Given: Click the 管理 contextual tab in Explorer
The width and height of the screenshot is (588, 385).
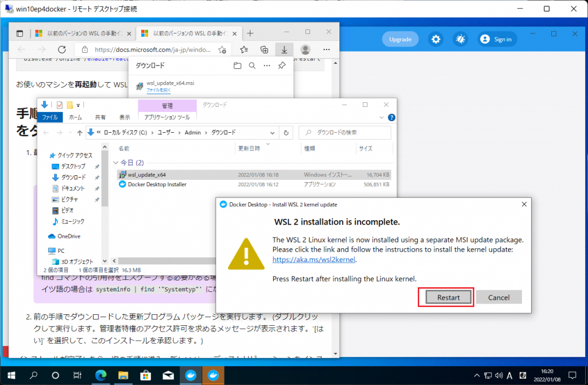Looking at the screenshot, I should pyautogui.click(x=167, y=106).
